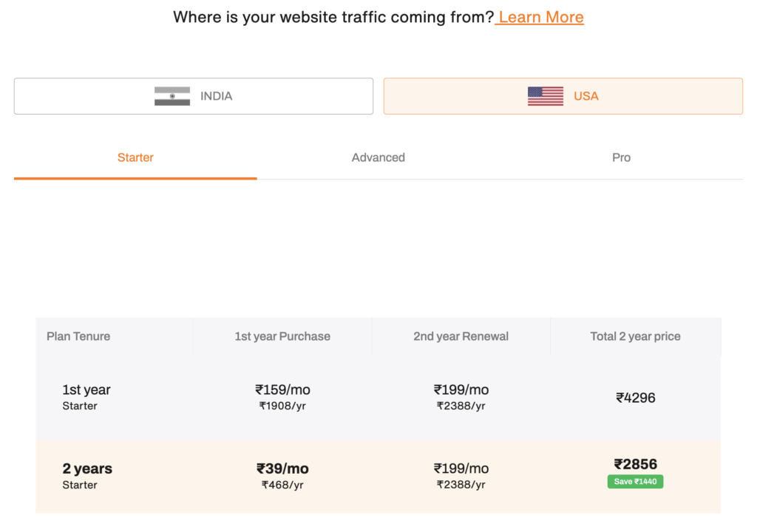Screen dimensions: 757x532
Task: Click the ₹468/yr yearly price text
Action: click(x=282, y=485)
